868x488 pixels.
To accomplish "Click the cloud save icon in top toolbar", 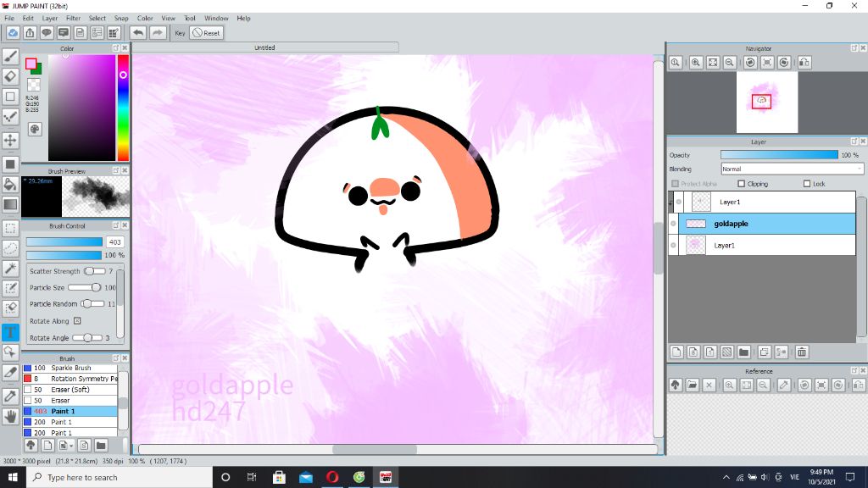I will point(13,33).
